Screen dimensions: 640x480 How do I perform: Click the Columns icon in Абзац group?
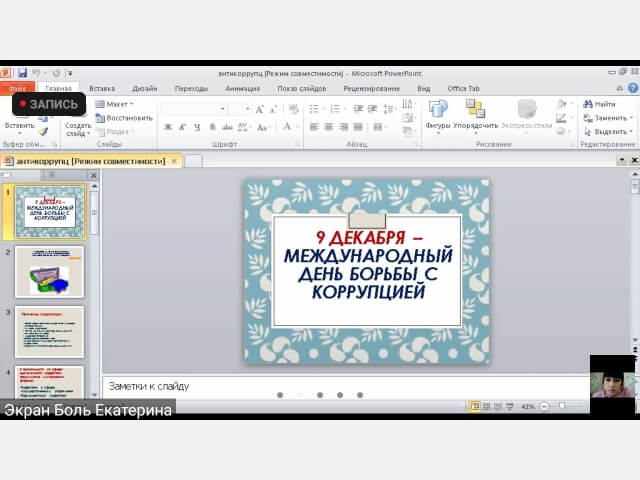pos(379,127)
